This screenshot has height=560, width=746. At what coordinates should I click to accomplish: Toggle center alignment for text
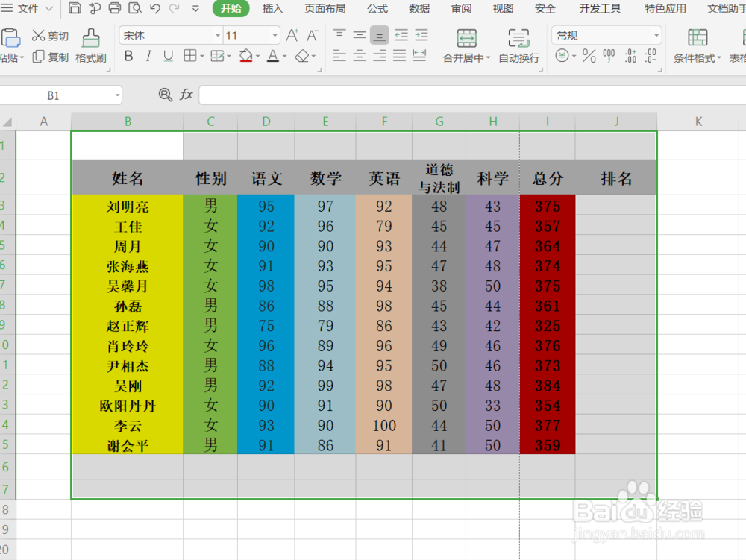(x=359, y=56)
